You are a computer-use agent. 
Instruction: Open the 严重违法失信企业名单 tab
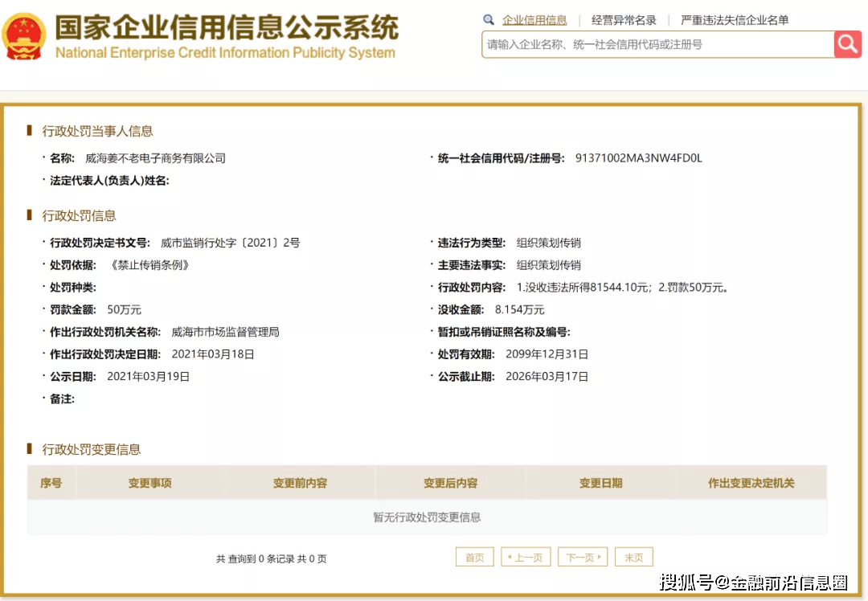tap(735, 20)
